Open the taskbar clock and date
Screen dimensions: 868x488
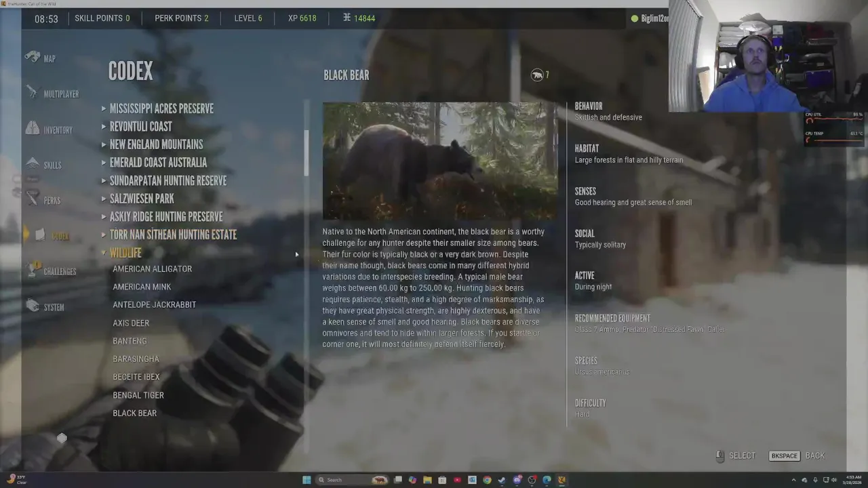tap(853, 480)
